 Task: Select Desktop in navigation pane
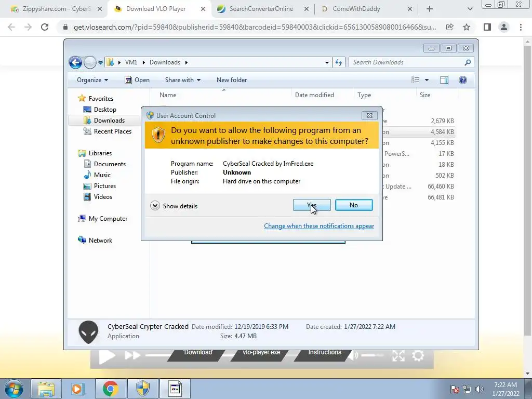tap(105, 110)
